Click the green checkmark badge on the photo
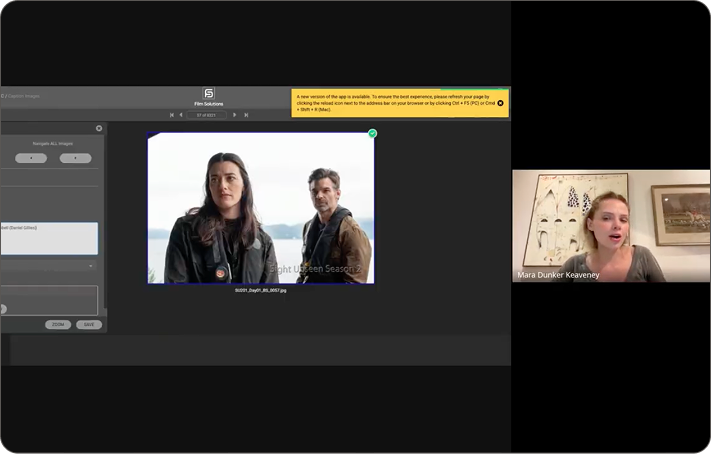 [372, 133]
